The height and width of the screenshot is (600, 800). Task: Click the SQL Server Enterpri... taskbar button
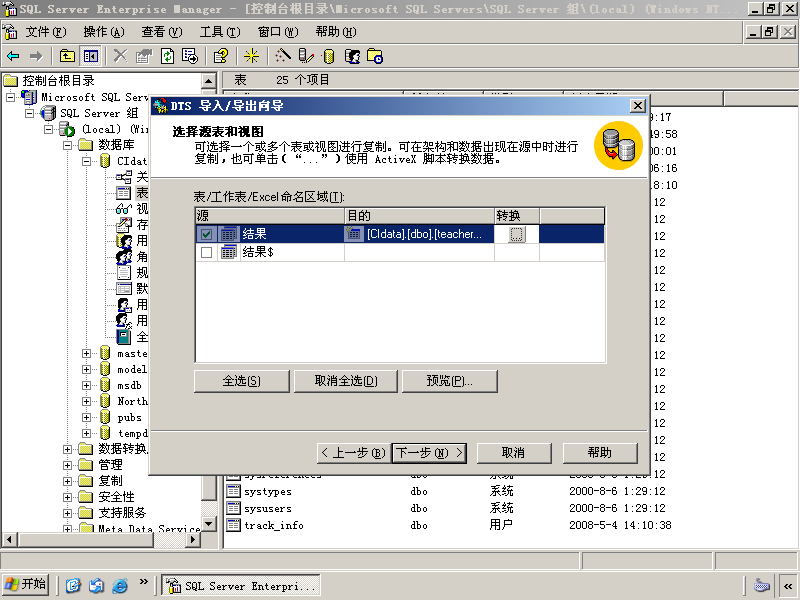pos(241,586)
